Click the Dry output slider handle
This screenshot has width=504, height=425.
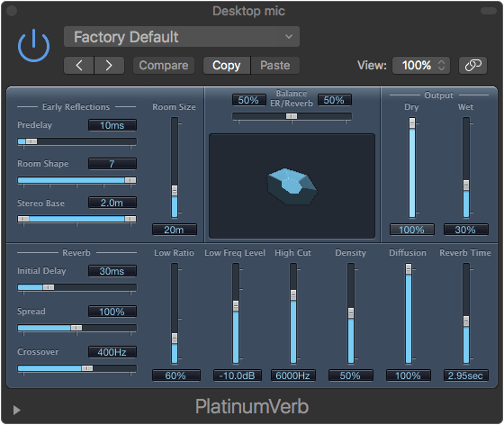412,123
